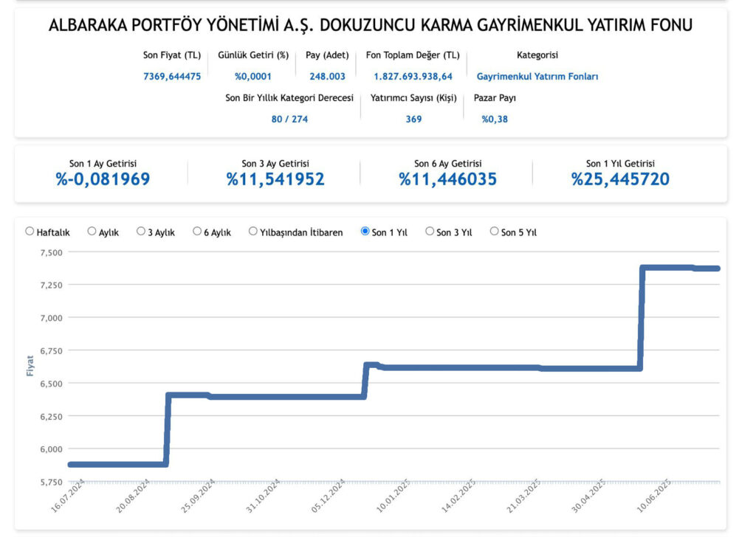
Task: Click the fund title heading
Action: pos(371,25)
